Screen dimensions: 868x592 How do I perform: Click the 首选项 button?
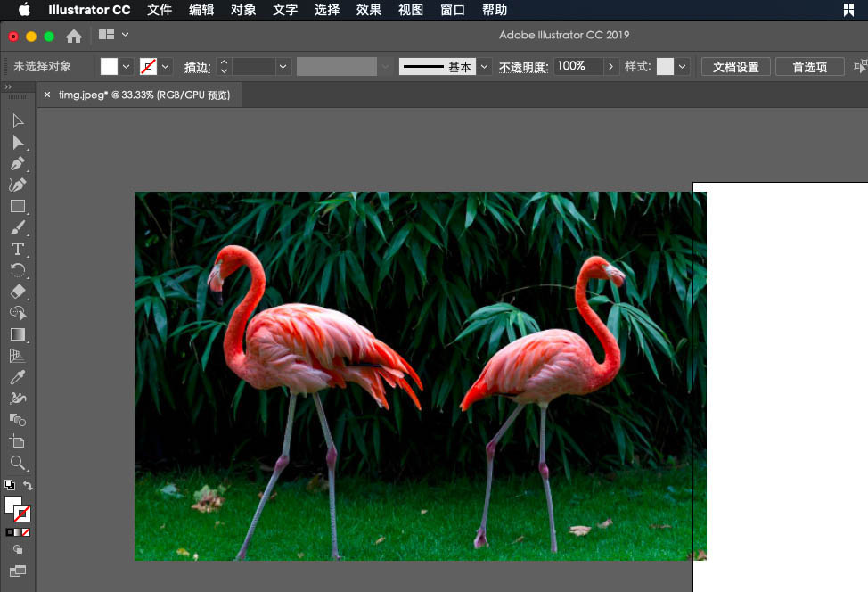point(809,67)
